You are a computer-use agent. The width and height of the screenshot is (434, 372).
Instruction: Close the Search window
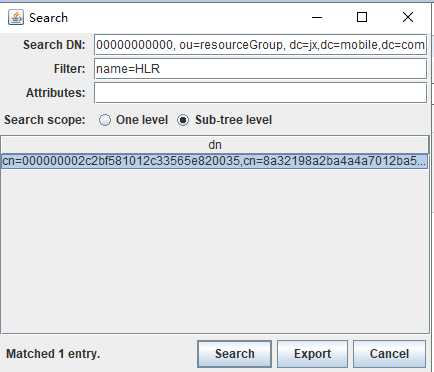tap(408, 17)
